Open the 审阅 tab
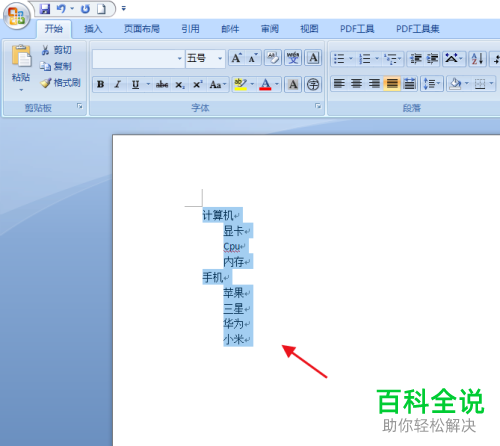Screen dimensions: 500x446 270,29
